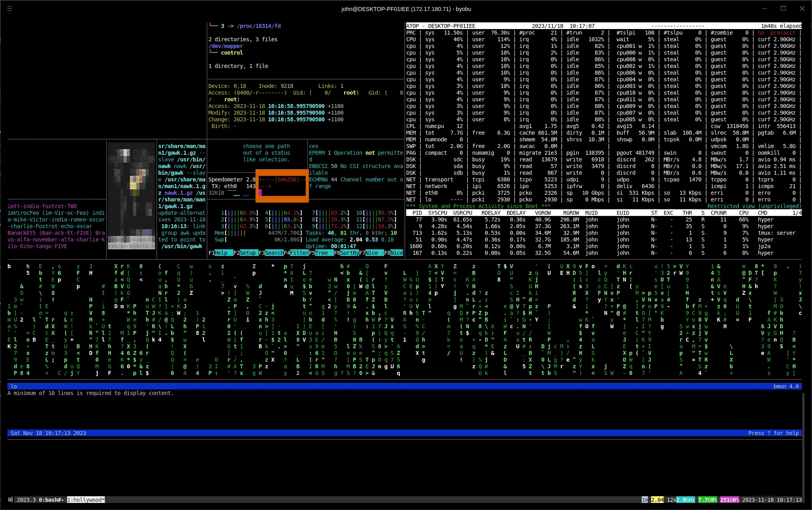Click htop CPU 1 usage meter
Viewport: 812px width, 510px height.
tap(240, 213)
